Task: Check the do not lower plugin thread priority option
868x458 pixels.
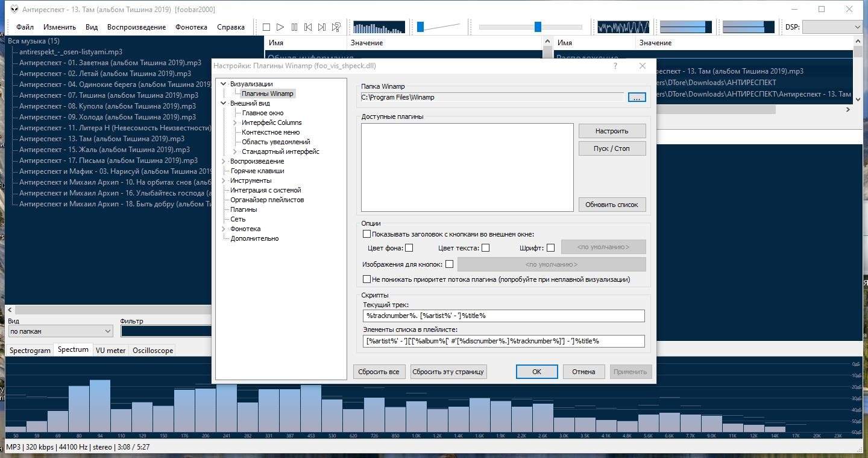Action: 366,279
